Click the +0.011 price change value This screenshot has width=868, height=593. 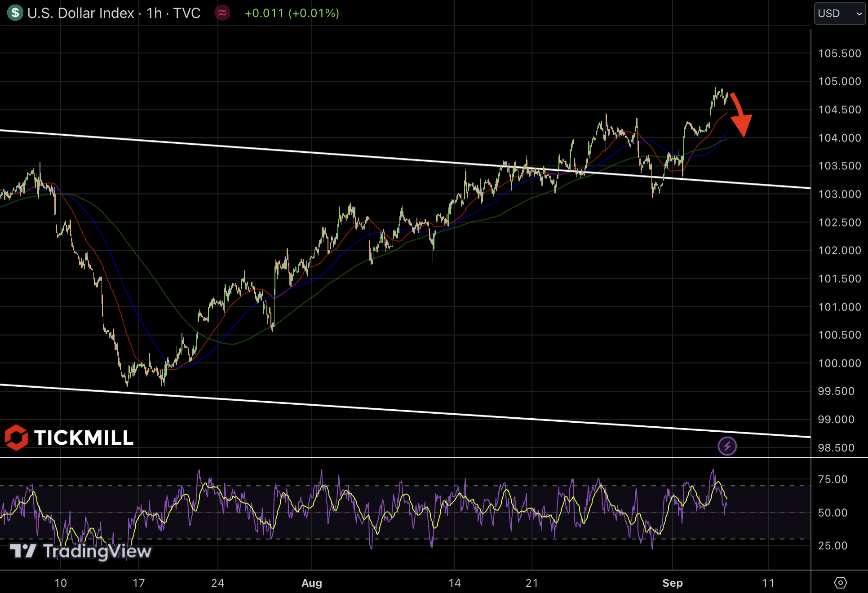264,13
